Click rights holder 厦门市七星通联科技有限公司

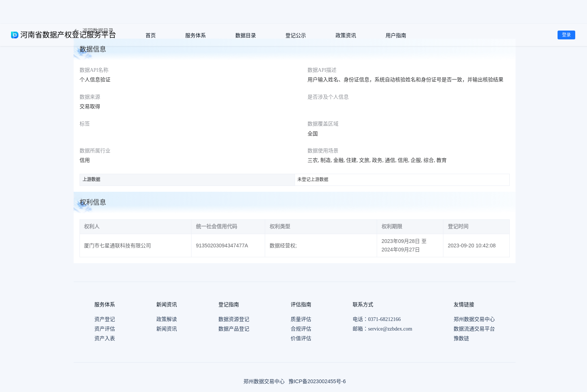(x=117, y=246)
